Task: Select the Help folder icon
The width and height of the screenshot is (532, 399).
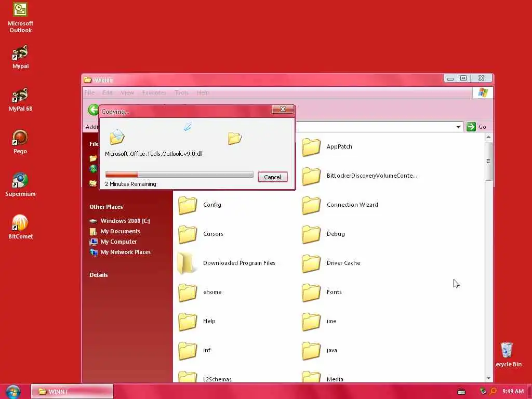Action: (x=188, y=321)
